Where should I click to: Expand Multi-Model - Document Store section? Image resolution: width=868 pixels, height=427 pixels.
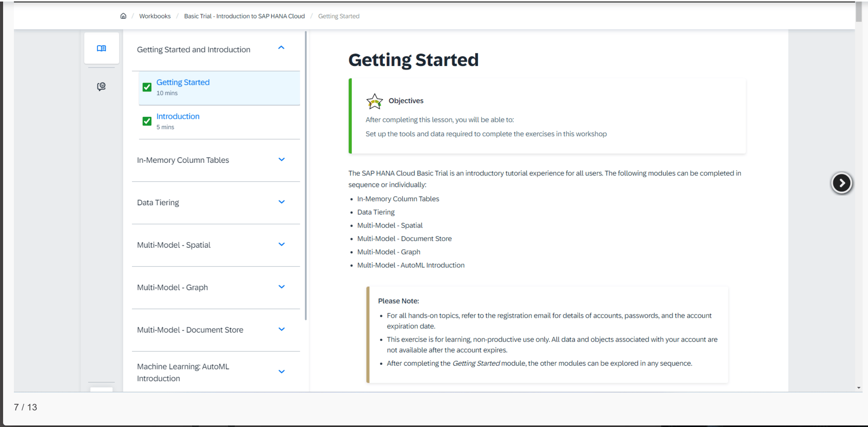(x=281, y=329)
